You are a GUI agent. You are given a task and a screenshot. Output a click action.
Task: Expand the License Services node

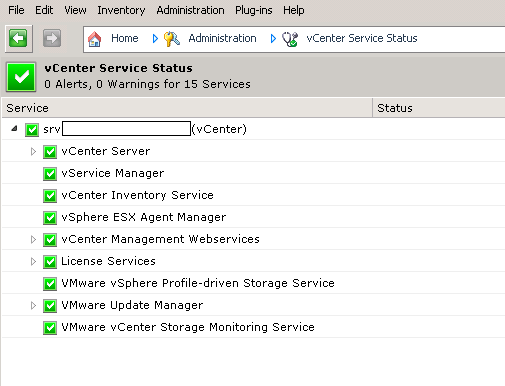[33, 262]
